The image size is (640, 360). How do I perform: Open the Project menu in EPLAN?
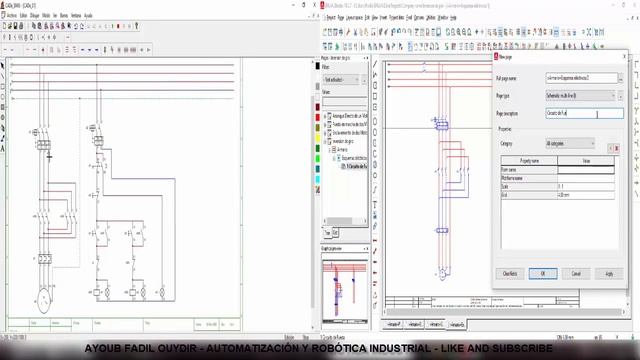tap(331, 18)
